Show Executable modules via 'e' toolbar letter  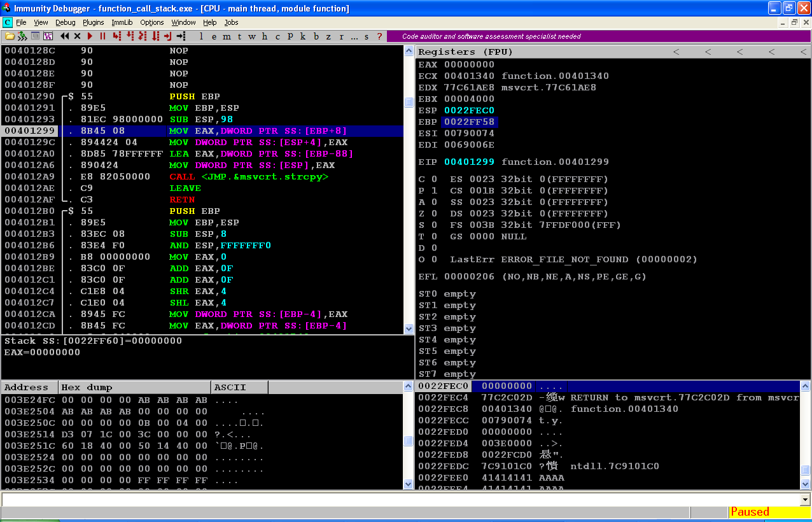[214, 36]
